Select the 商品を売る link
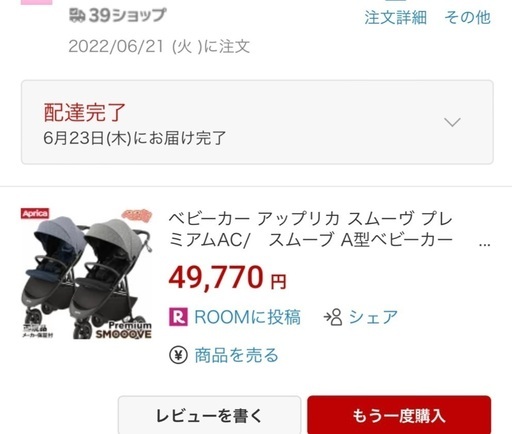Viewport: 512px width, 434px height. tap(237, 355)
